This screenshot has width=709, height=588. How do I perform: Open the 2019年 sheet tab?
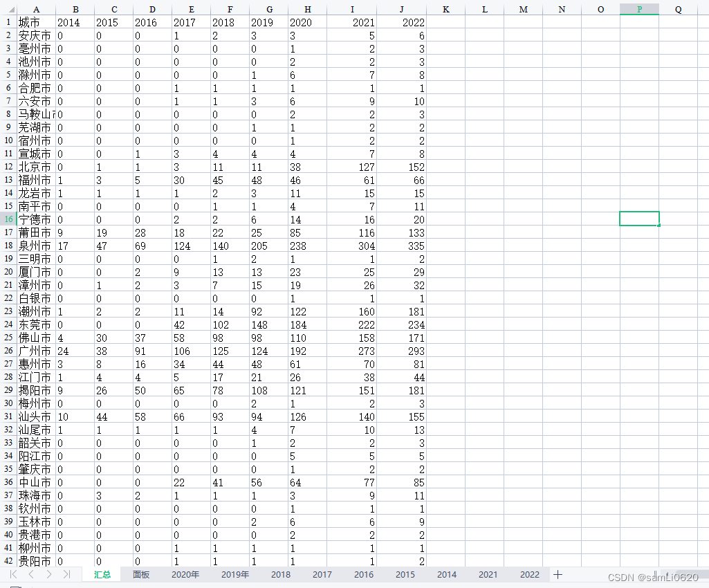[235, 574]
